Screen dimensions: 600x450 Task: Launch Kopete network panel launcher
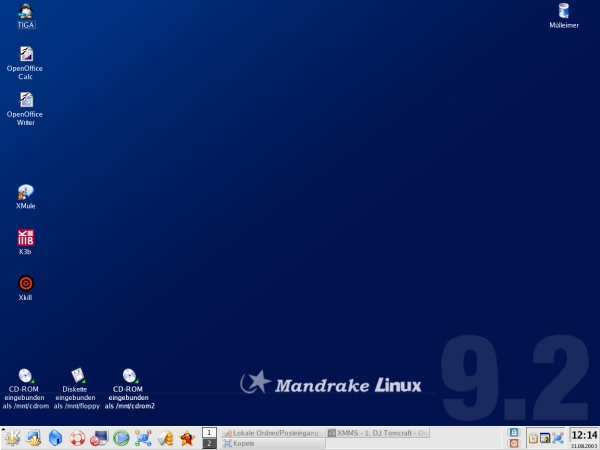[x=143, y=438]
